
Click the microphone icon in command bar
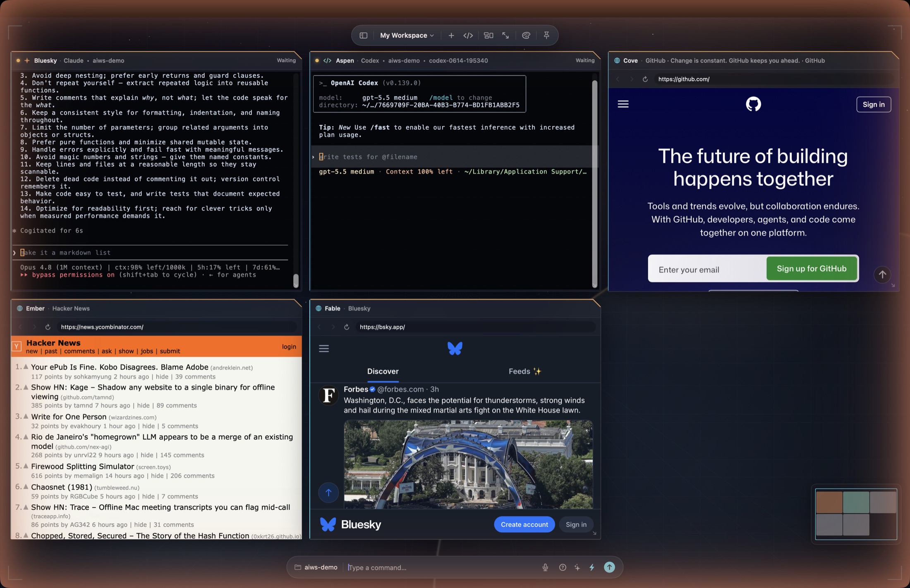(x=545, y=567)
